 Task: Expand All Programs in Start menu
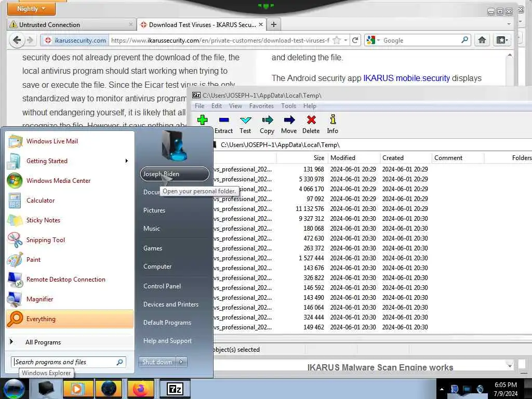(70, 342)
